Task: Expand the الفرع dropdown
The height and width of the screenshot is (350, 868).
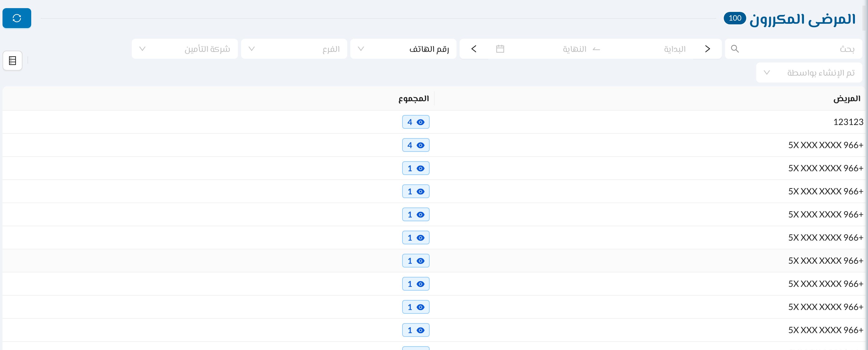Action: (x=294, y=49)
